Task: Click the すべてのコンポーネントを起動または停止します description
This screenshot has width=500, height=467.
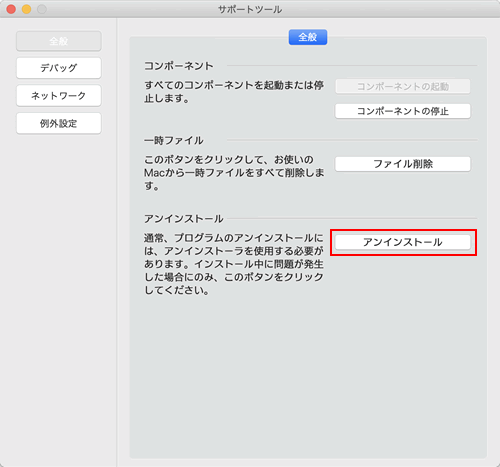Action: 234,92
